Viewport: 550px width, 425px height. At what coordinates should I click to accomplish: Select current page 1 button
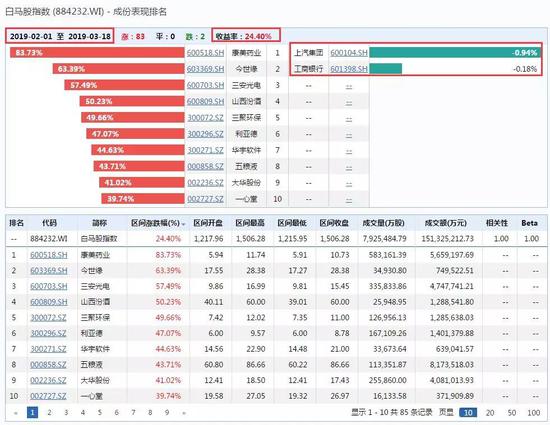(x=32, y=412)
